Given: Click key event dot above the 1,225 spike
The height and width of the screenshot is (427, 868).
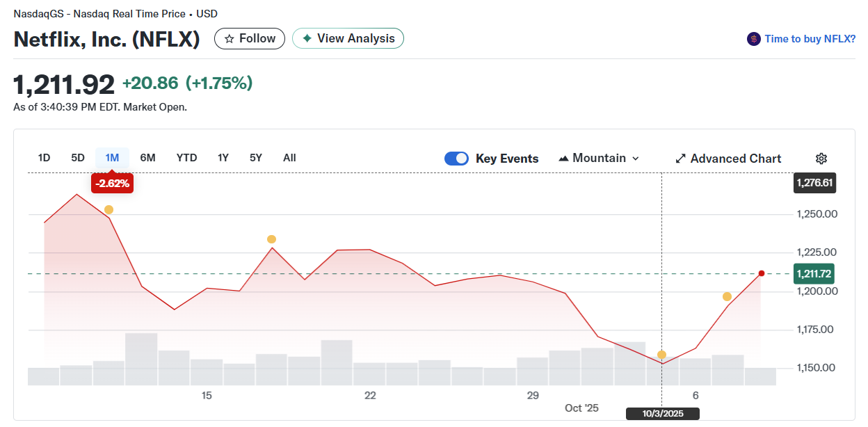Looking at the screenshot, I should (x=271, y=239).
